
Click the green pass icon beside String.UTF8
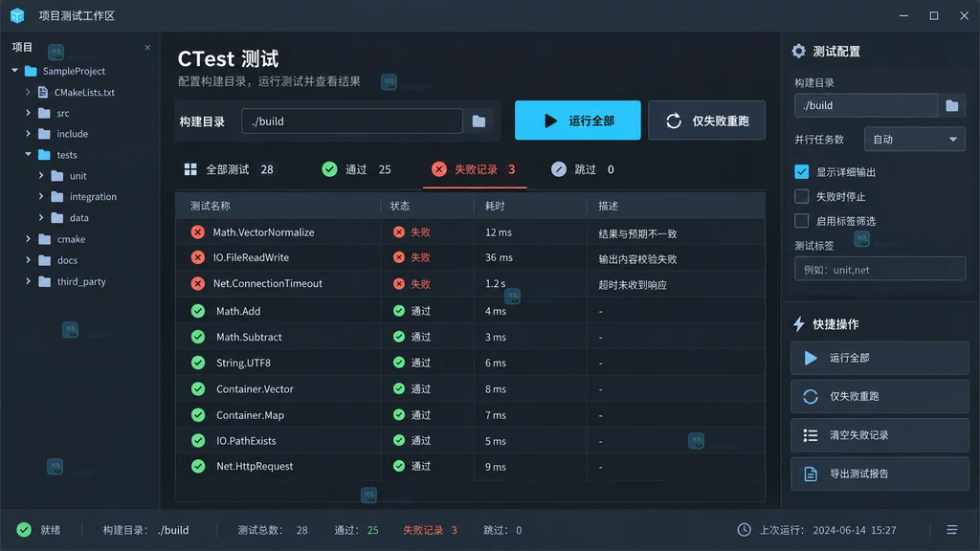click(x=198, y=363)
